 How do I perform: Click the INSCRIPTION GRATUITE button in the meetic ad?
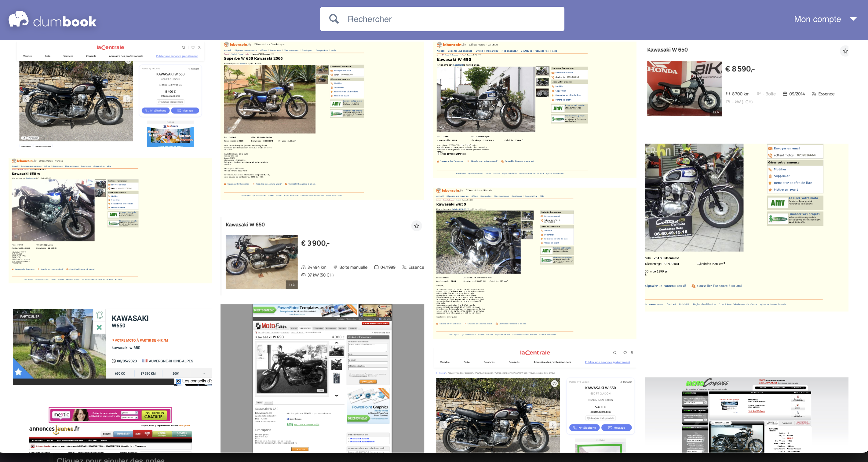click(x=154, y=415)
